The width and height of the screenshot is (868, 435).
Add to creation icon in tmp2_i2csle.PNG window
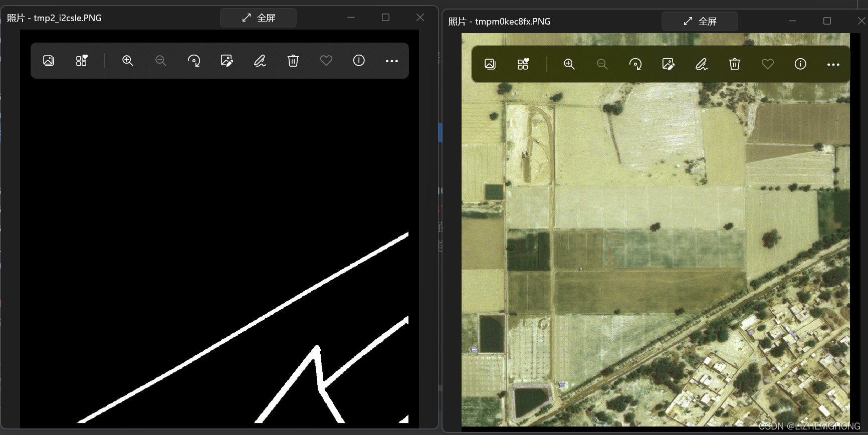pos(82,61)
